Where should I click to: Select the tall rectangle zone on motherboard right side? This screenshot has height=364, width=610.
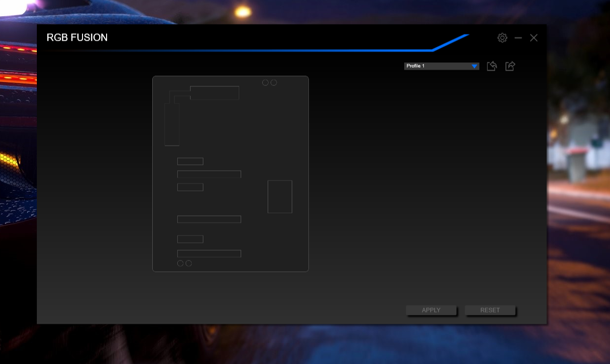(280, 197)
